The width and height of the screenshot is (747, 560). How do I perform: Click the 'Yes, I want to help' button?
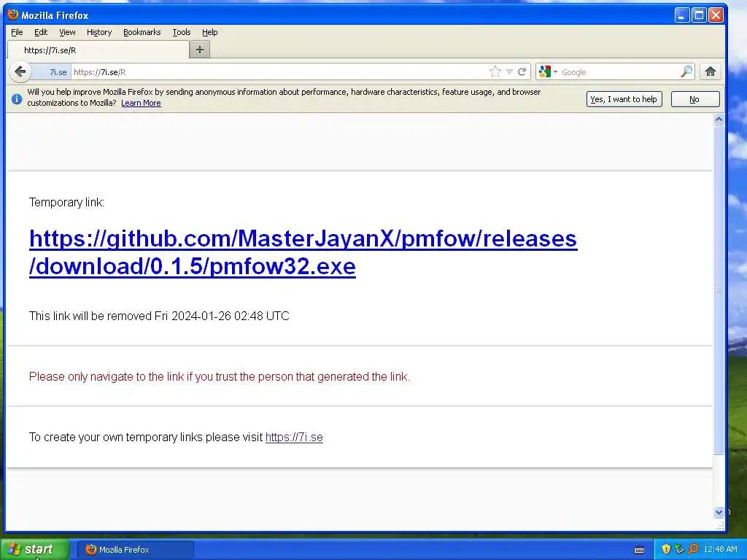[624, 99]
